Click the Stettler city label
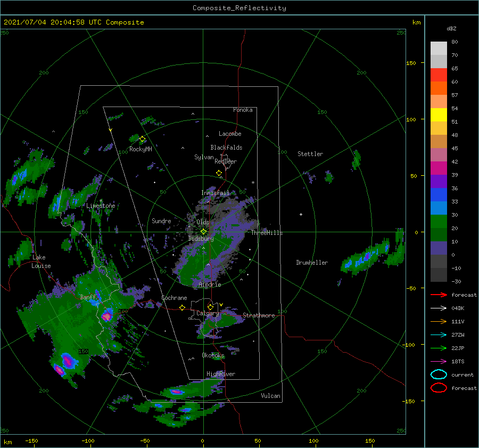This screenshot has height=448, width=479. (310, 154)
